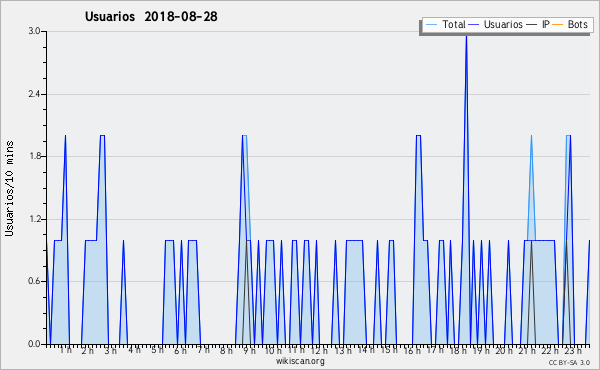Image resolution: width=600 pixels, height=370 pixels.
Task: Click the y-axis value 0.0
Action: pos(34,344)
